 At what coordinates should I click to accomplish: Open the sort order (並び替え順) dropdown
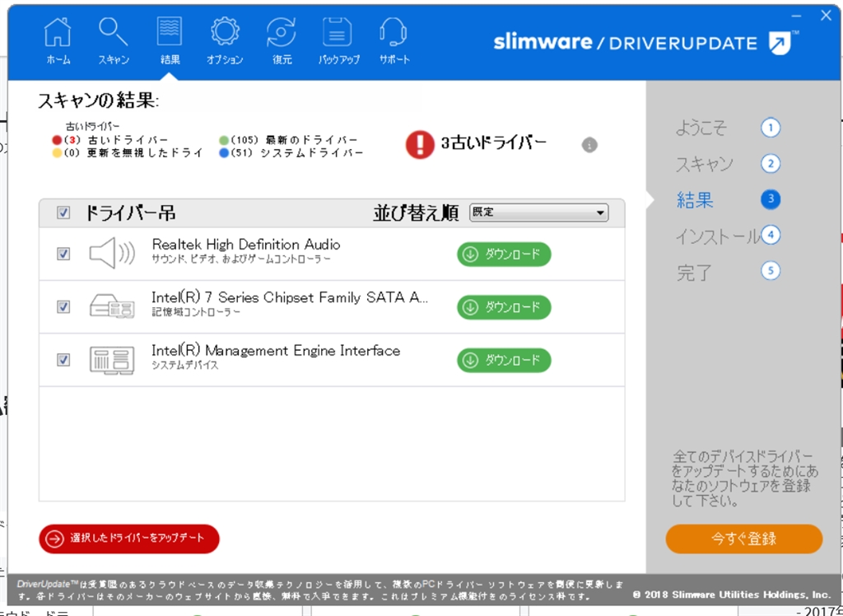[538, 212]
